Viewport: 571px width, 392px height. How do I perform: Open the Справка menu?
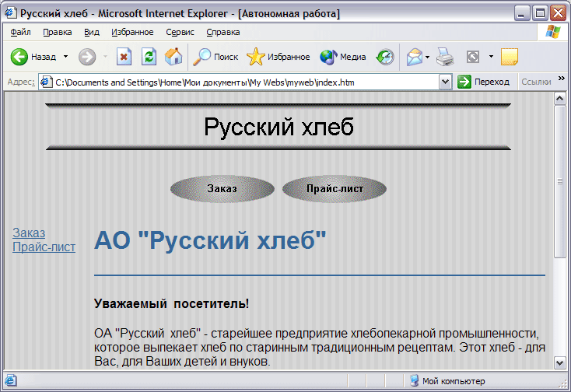222,33
